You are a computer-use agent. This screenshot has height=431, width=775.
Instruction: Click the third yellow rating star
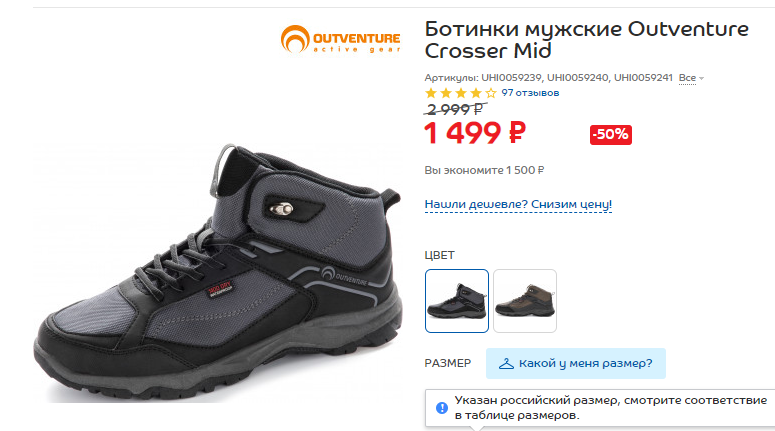click(x=461, y=93)
